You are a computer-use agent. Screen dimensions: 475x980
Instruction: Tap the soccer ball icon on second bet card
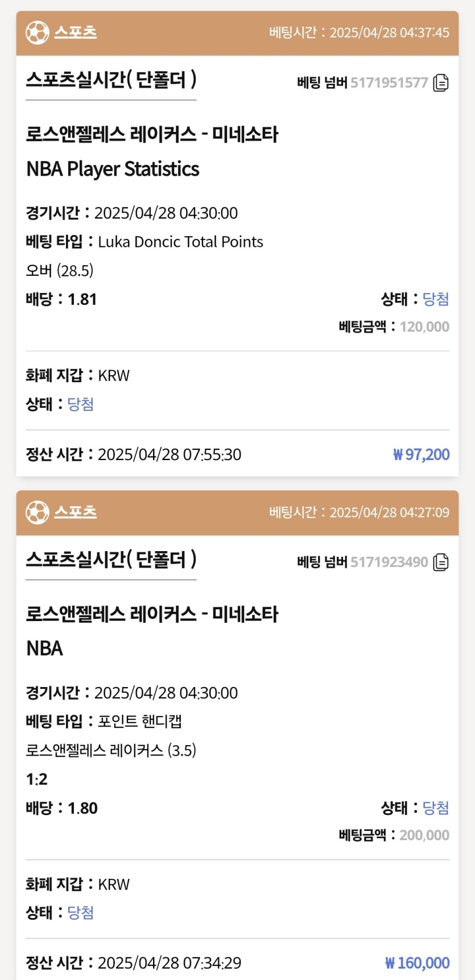pyautogui.click(x=37, y=512)
